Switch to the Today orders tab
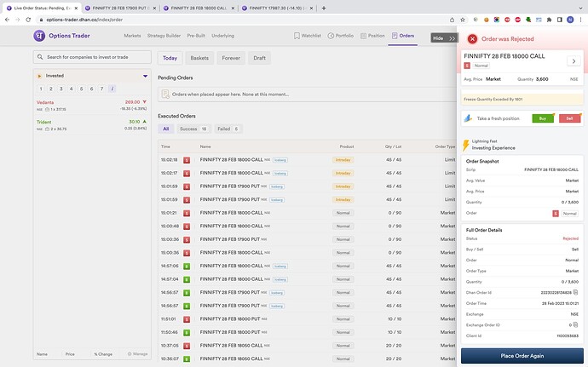The image size is (588, 367). pyautogui.click(x=170, y=58)
